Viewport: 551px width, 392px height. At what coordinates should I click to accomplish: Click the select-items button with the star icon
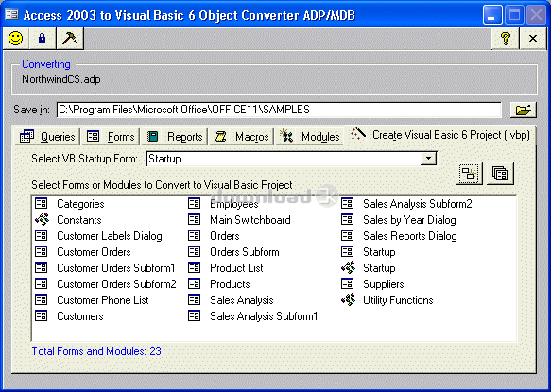coord(469,174)
